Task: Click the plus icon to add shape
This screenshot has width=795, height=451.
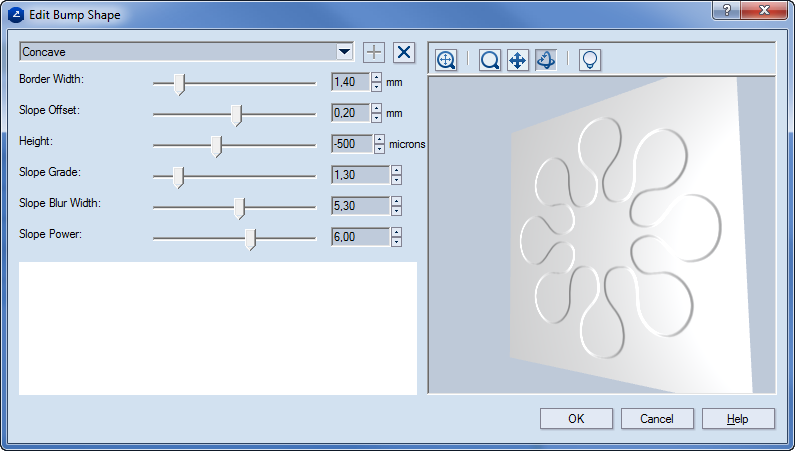Action: (374, 52)
